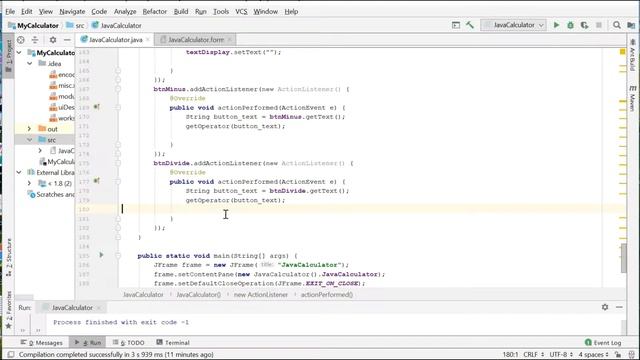640x360 pixels.
Task: Click the yellow inspection warning indicator
Action: click(x=622, y=52)
